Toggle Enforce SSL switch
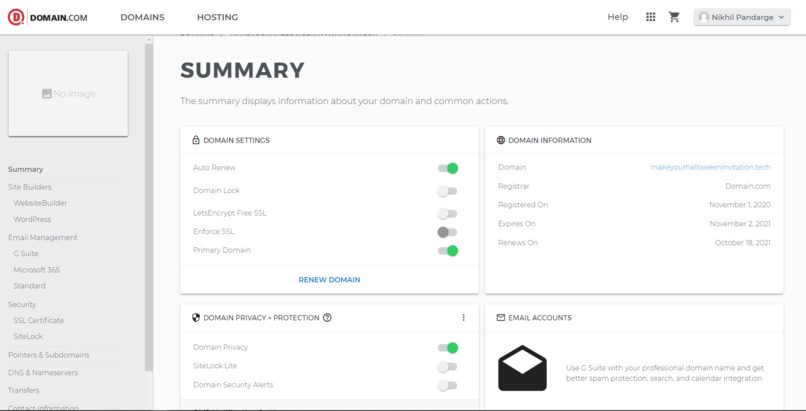Viewport: 806px width, 411px height. (447, 232)
